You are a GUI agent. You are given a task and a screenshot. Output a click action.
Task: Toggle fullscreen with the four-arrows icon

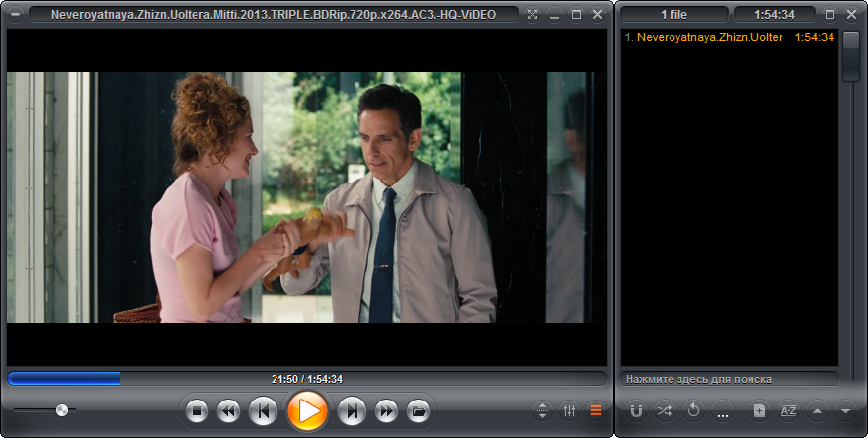click(x=532, y=15)
